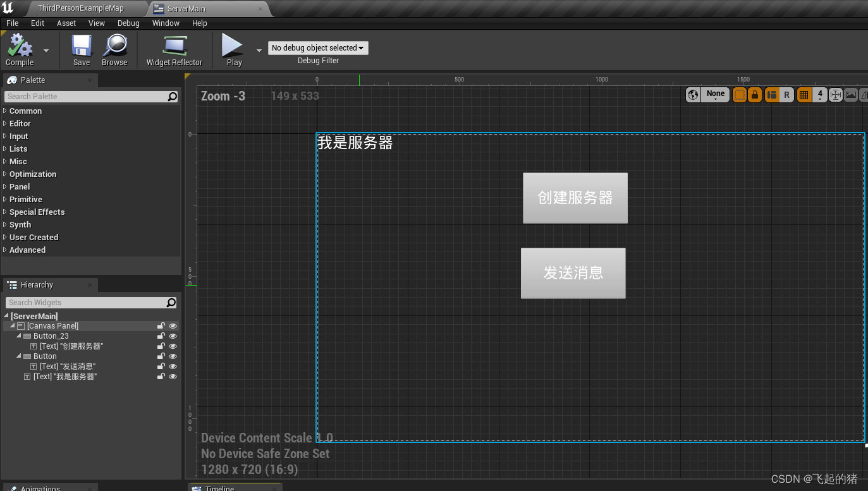Open the grid snap size stepper labeled 4

coord(819,94)
